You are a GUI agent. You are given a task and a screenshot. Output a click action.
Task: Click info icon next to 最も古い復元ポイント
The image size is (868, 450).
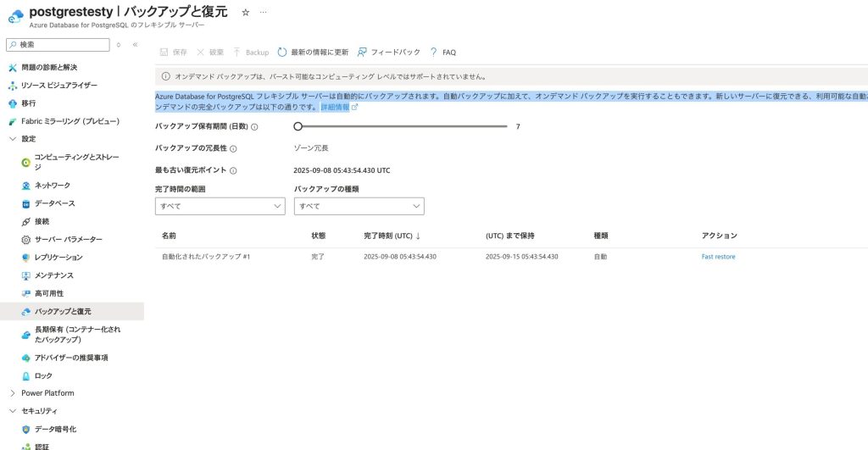click(233, 170)
